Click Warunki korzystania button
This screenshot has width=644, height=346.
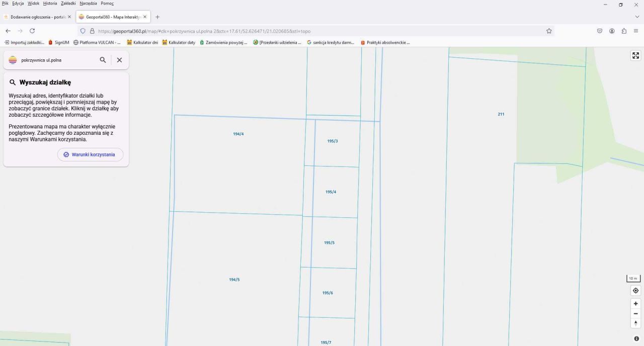pyautogui.click(x=90, y=154)
